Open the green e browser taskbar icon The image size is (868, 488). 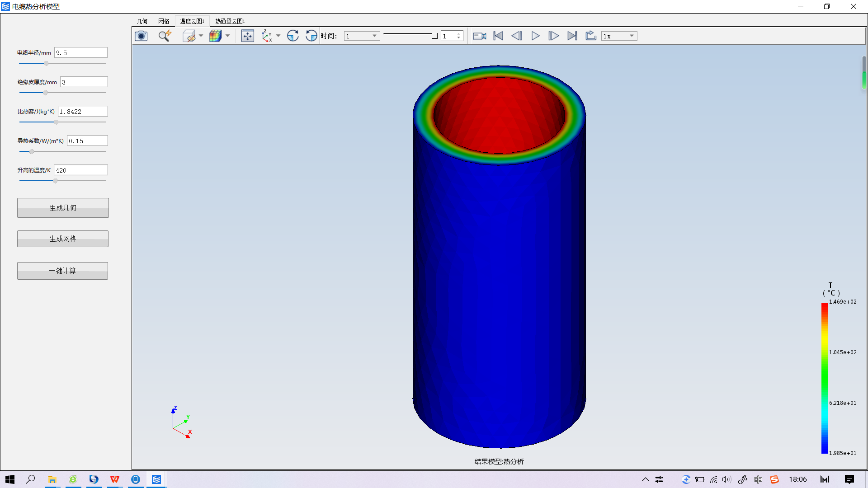73,479
